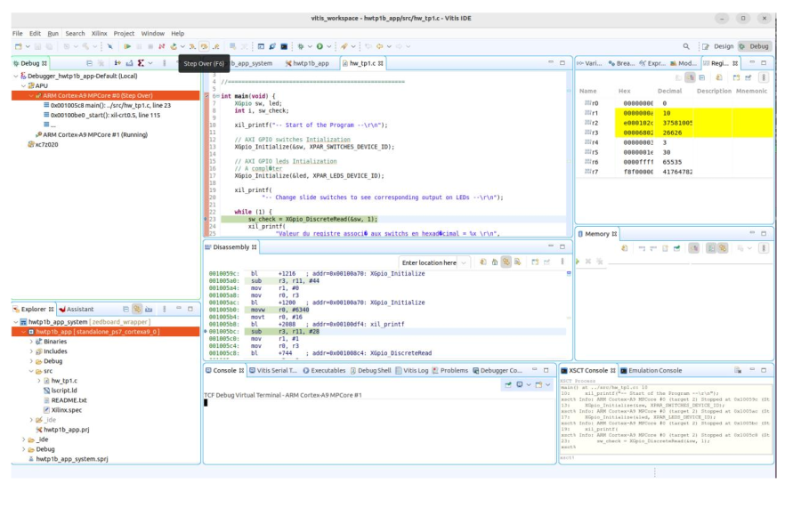
Task: Open the Explorer view menu dots
Action: pos(164,309)
